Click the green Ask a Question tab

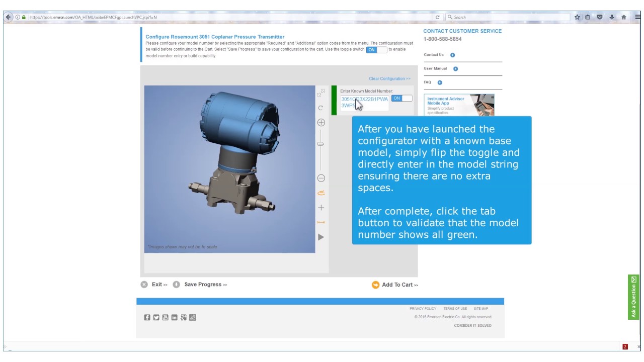633,297
